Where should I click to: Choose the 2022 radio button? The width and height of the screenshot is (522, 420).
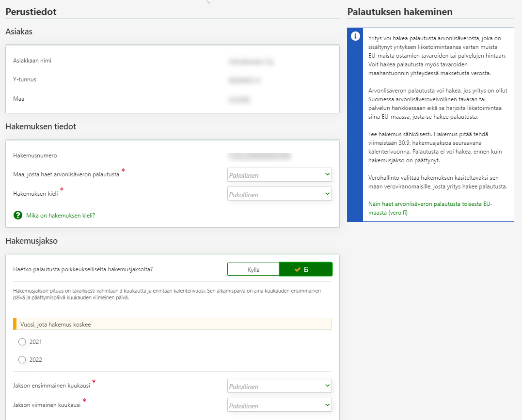coord(22,360)
